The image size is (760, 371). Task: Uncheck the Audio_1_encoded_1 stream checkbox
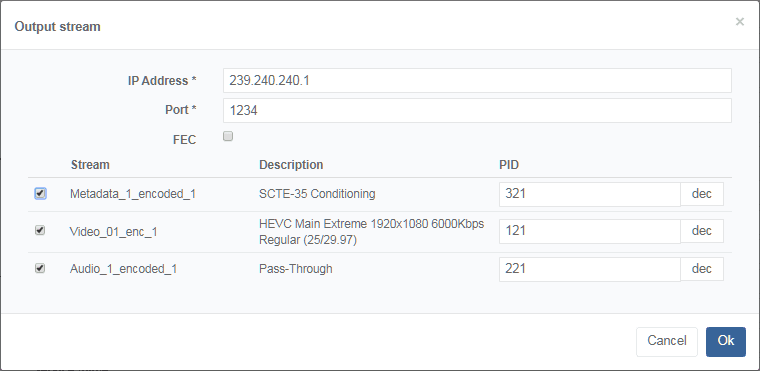pos(40,268)
